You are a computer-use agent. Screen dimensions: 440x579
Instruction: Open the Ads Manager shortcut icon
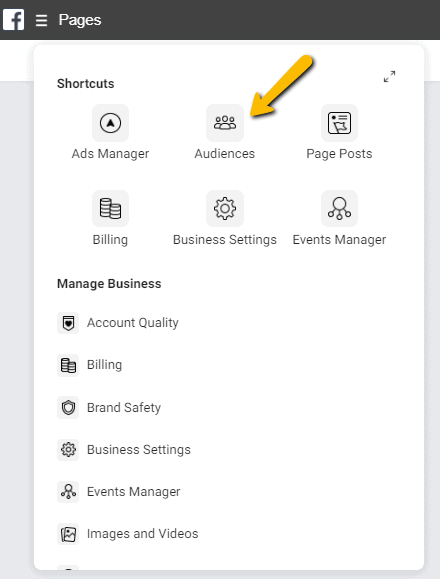(x=110, y=123)
